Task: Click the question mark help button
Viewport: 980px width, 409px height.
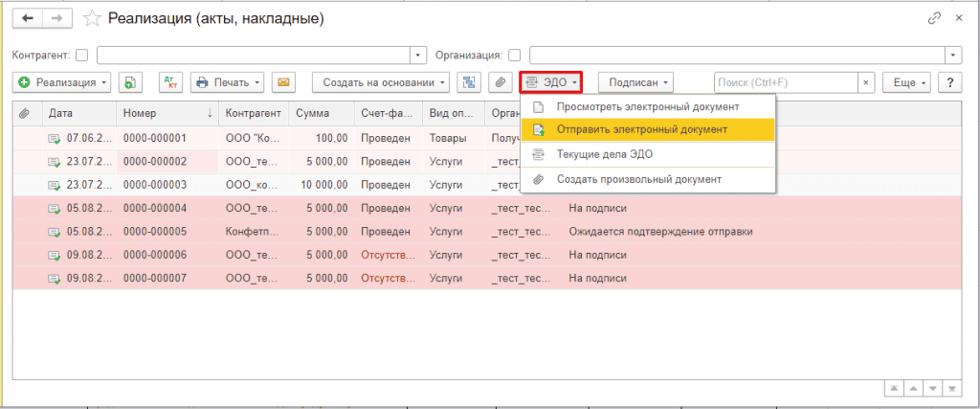Action: click(x=949, y=82)
